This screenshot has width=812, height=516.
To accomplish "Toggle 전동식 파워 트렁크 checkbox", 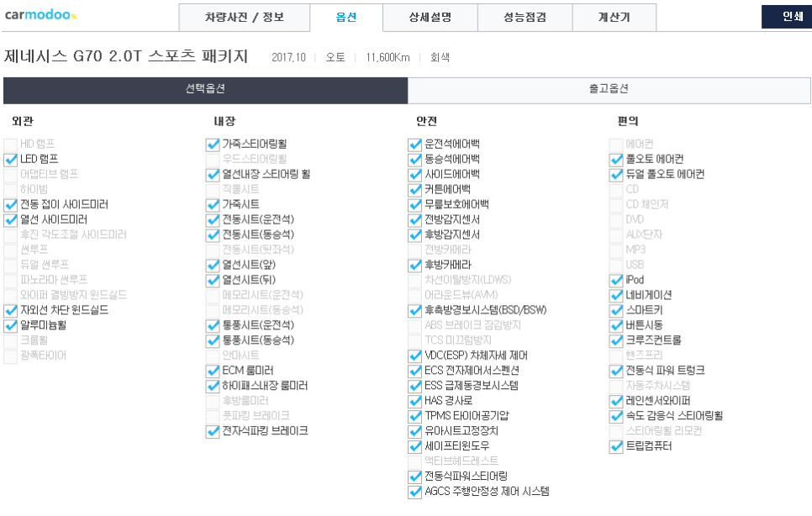I will click(x=616, y=371).
